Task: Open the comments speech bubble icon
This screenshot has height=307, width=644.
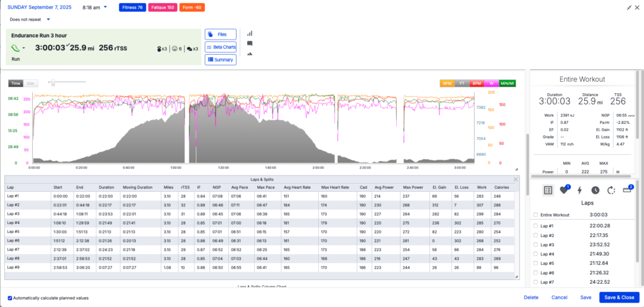Action: [250, 43]
